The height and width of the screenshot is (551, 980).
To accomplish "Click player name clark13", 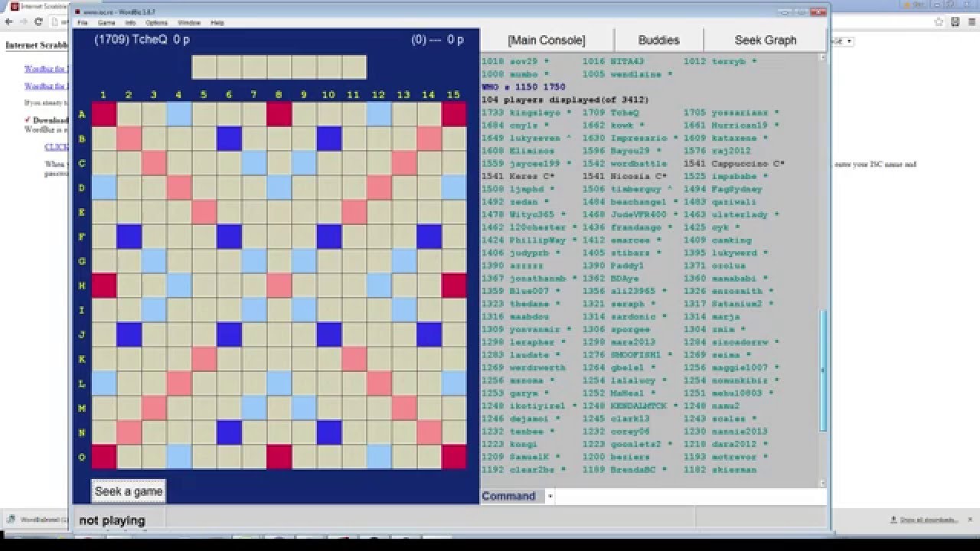I will click(x=631, y=419).
